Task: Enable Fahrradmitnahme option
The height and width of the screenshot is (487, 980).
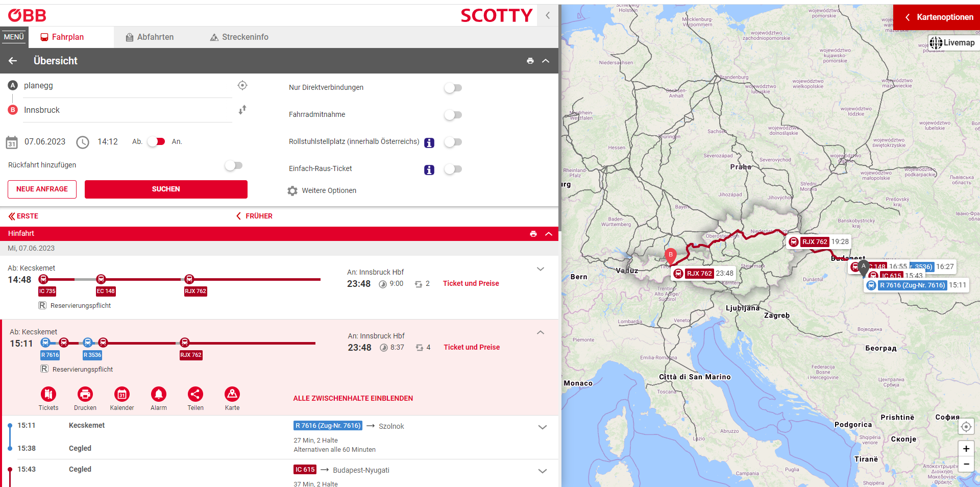Action: tap(453, 115)
